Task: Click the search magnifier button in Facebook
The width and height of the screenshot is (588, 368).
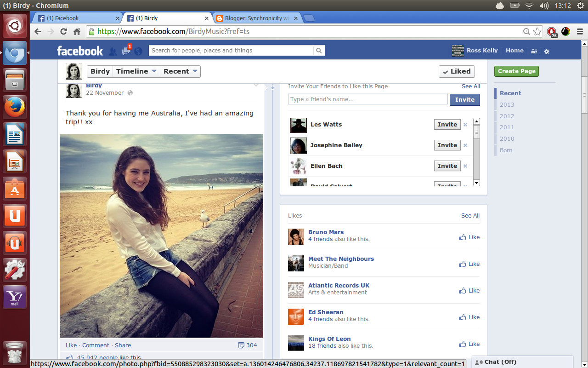Action: (x=319, y=51)
